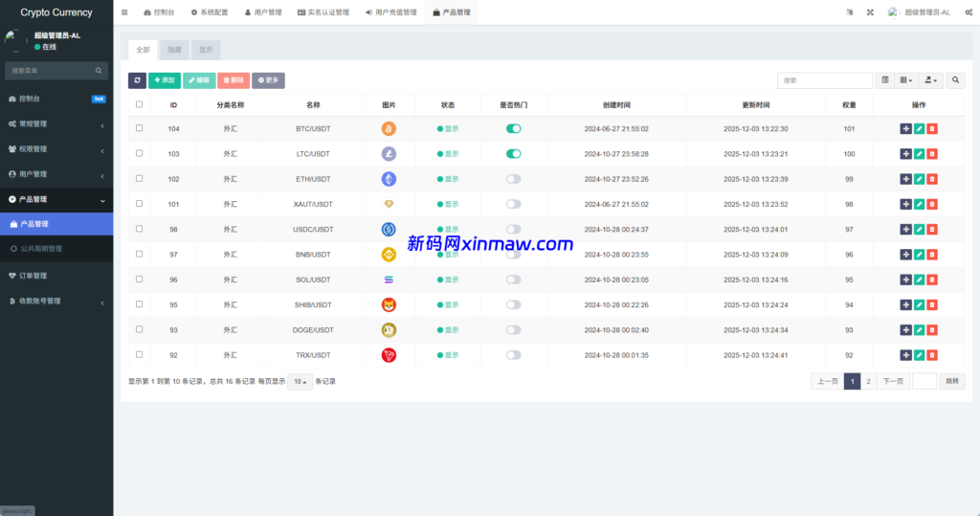
Task: Click the sidebar menu search magnifier icon
Action: tap(99, 71)
